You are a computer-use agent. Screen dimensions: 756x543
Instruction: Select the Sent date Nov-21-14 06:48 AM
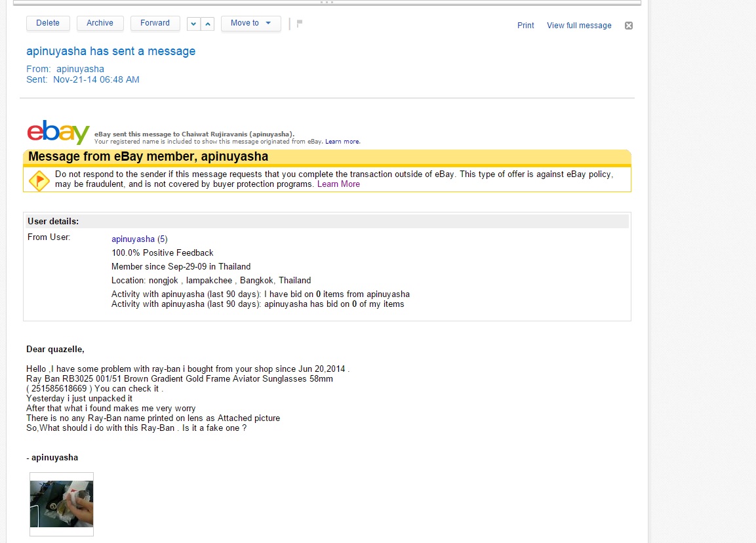(x=96, y=79)
